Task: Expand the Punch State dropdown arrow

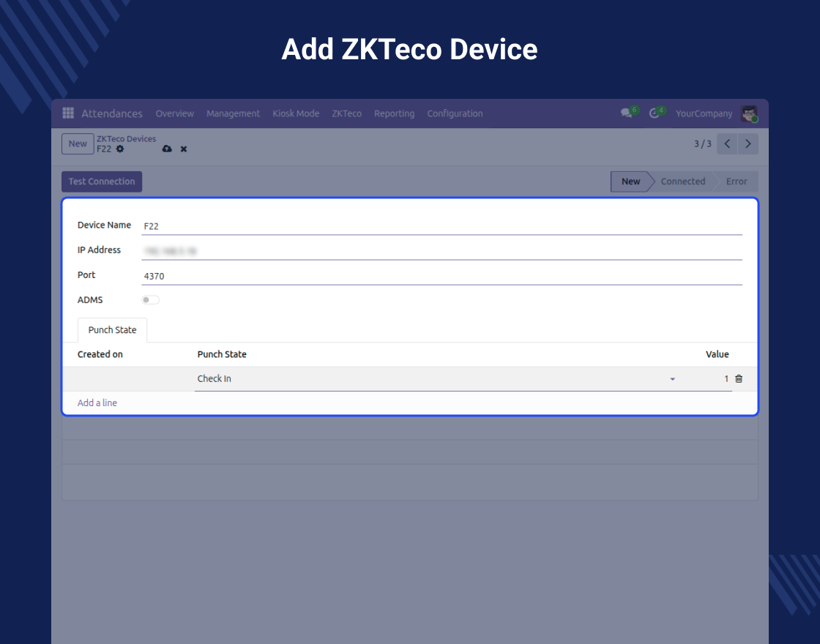Action: coord(673,379)
